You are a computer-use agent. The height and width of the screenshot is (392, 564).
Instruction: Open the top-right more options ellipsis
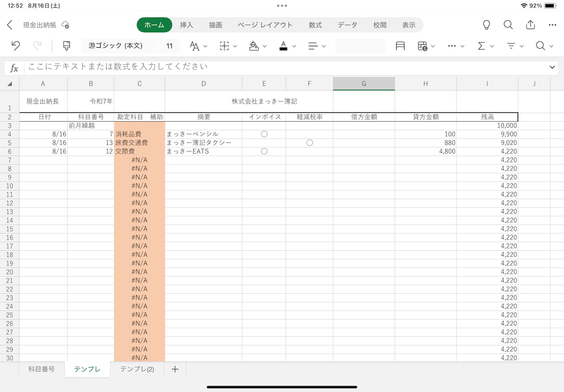552,25
